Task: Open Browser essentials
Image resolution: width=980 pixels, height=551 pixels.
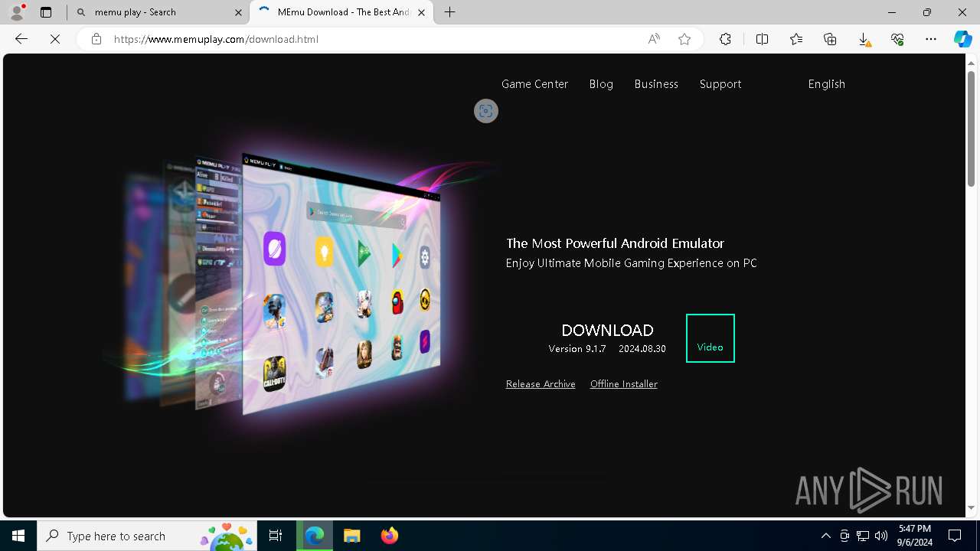Action: 897,39
